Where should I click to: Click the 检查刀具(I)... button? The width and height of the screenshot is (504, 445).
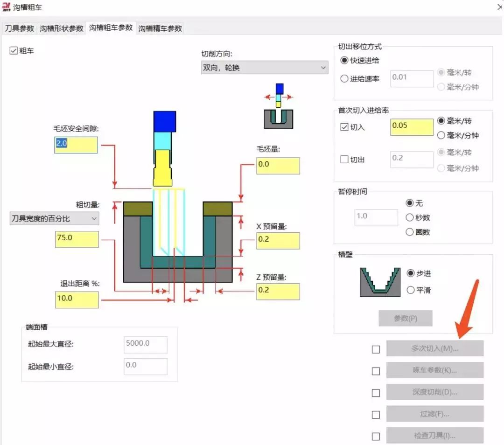click(435, 435)
